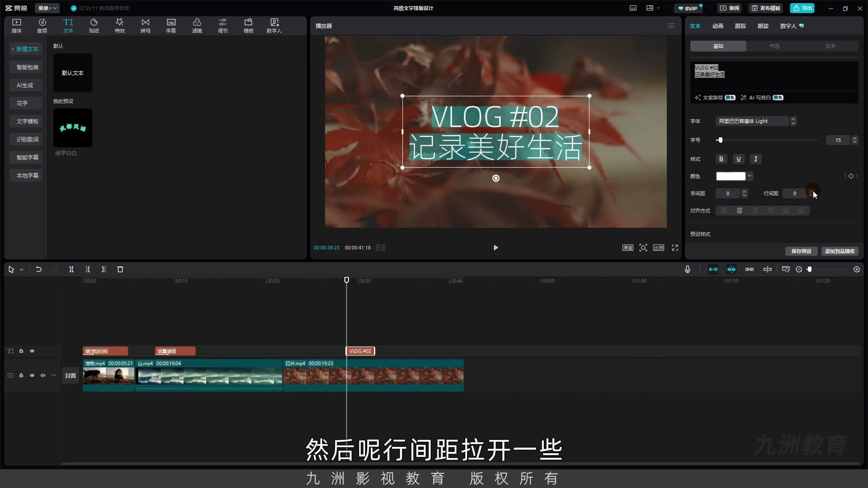Viewport: 868px width, 488px height.
Task: Lock the video track
Action: (21, 375)
